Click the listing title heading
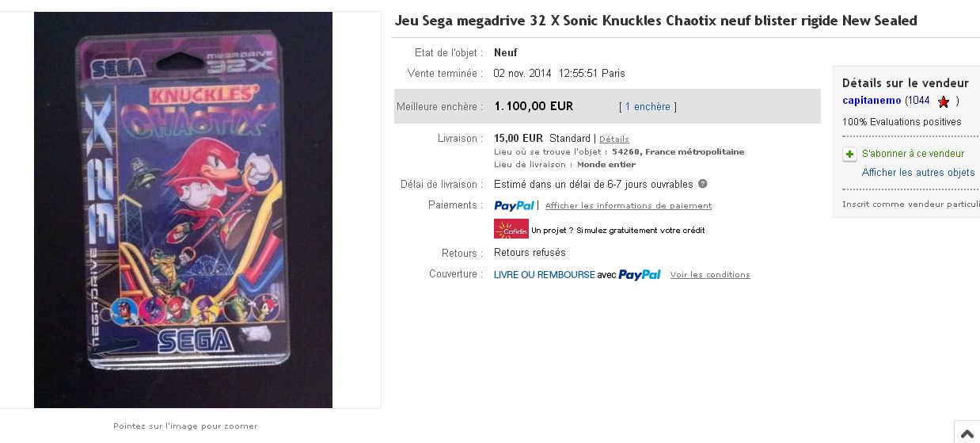The width and height of the screenshot is (980, 443). tap(655, 21)
